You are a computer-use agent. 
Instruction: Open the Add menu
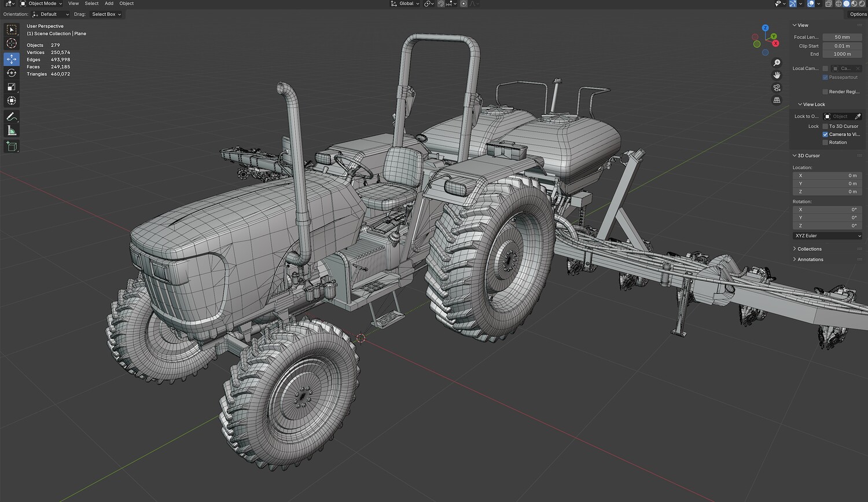coord(109,3)
